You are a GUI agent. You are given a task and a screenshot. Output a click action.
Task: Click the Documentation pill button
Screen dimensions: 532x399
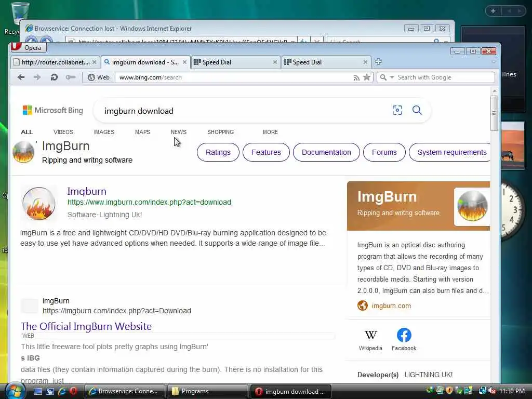click(x=326, y=152)
